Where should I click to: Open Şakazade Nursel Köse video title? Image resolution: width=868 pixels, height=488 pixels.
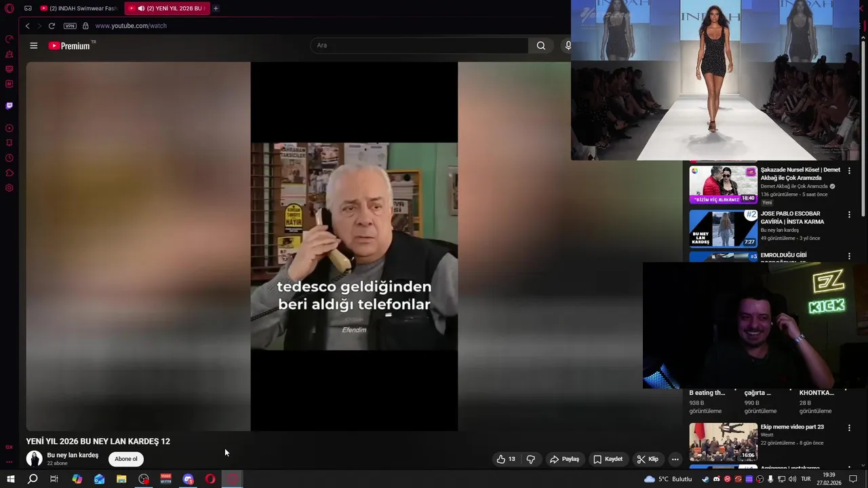tap(800, 174)
